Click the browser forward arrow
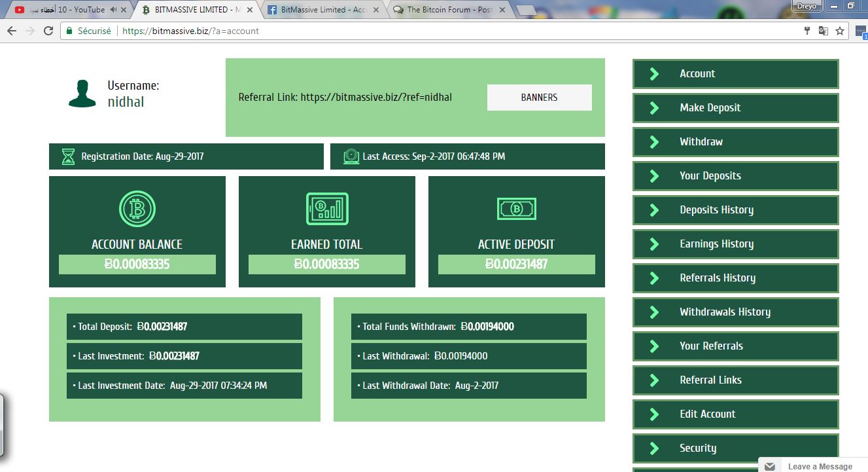 coord(29,31)
